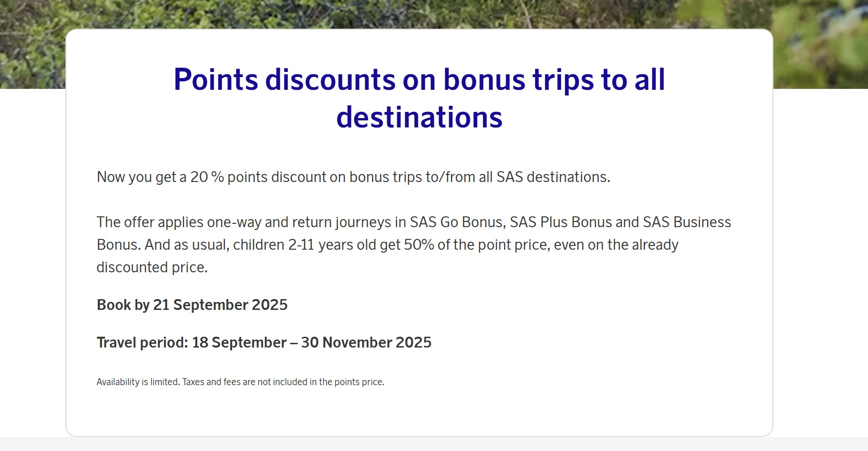Screen dimensions: 868x451
Task: Click the hero foliage image on left
Action: coord(33,44)
